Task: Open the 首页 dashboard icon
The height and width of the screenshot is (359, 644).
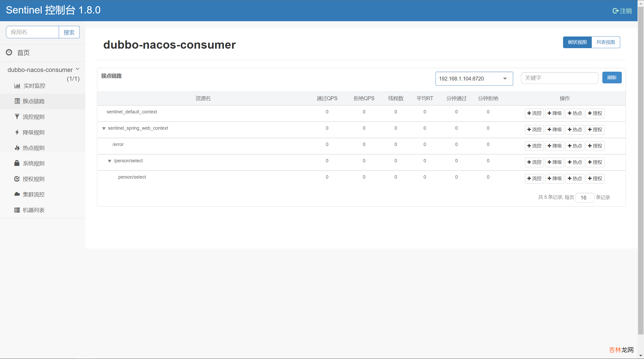Action: coord(9,52)
